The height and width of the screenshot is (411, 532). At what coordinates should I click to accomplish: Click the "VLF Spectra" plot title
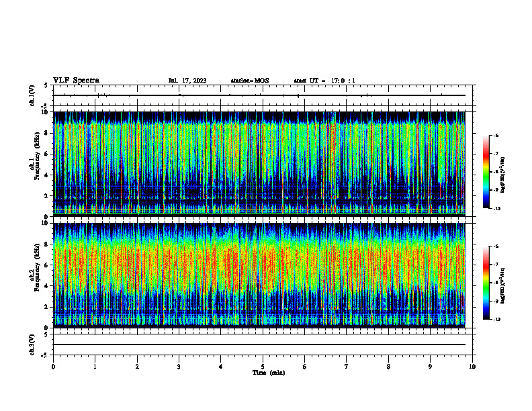pyautogui.click(x=76, y=81)
